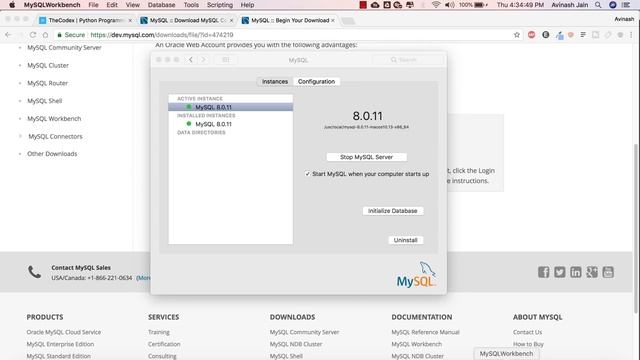The image size is (640, 360).
Task: Open Spotlight search icon
Action: coord(598,5)
